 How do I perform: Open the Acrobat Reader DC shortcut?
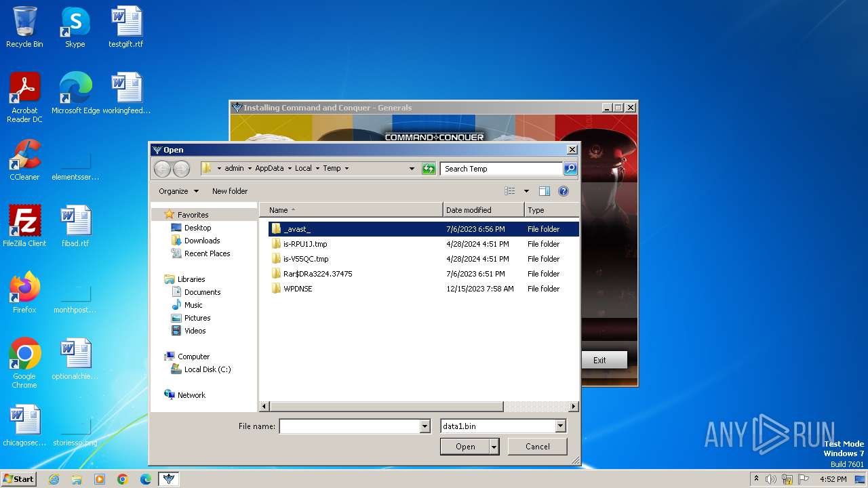24,98
